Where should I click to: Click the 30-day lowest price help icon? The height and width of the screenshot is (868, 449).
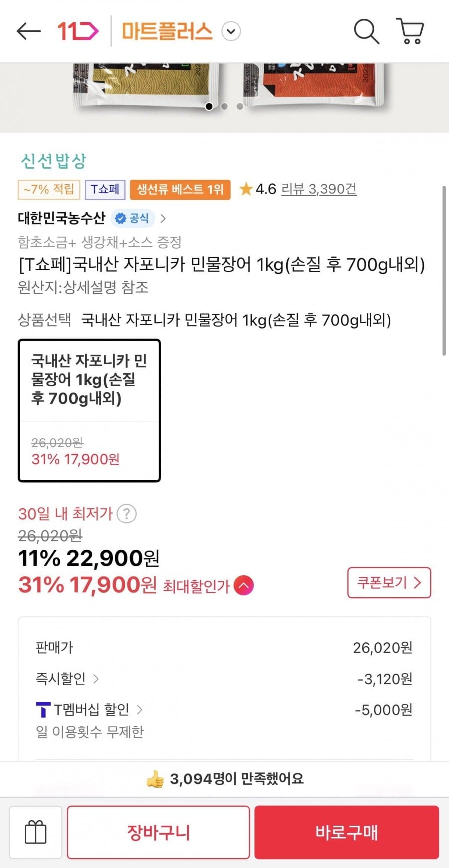[127, 514]
